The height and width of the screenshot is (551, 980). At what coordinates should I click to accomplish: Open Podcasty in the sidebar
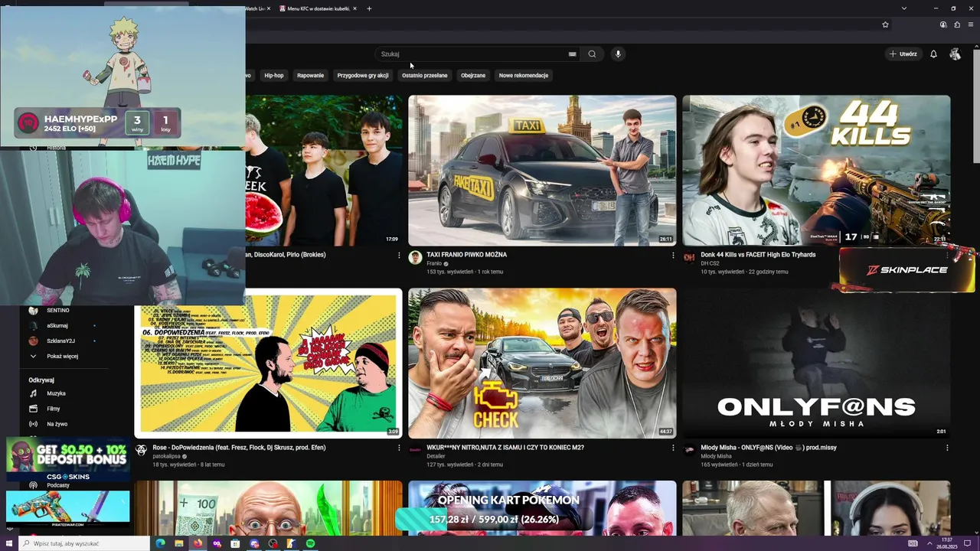click(x=58, y=485)
